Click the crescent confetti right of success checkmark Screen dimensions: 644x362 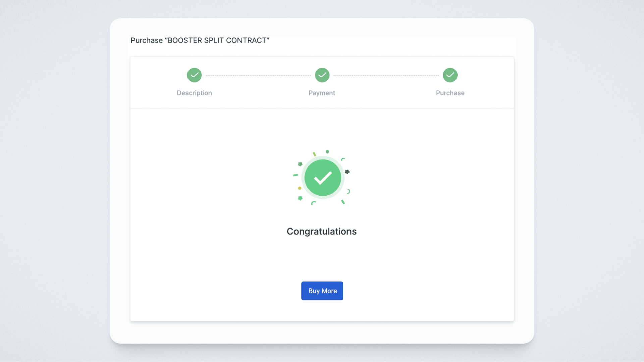(348, 191)
